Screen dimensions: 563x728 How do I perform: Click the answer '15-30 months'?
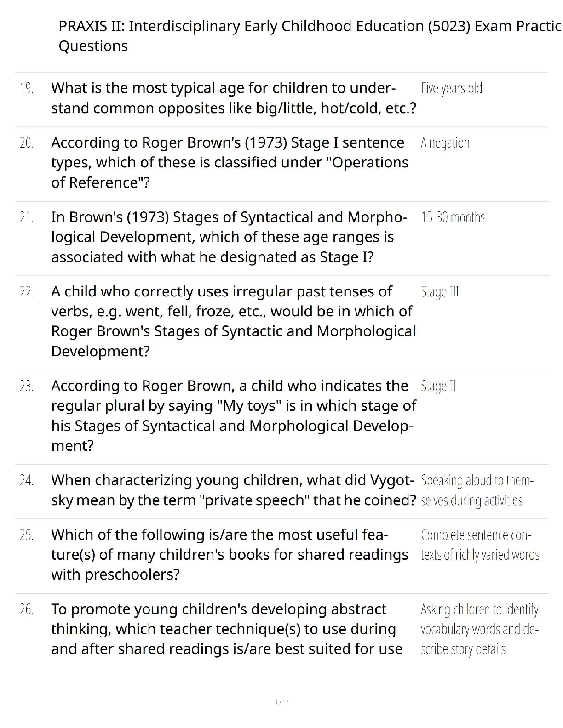click(453, 217)
